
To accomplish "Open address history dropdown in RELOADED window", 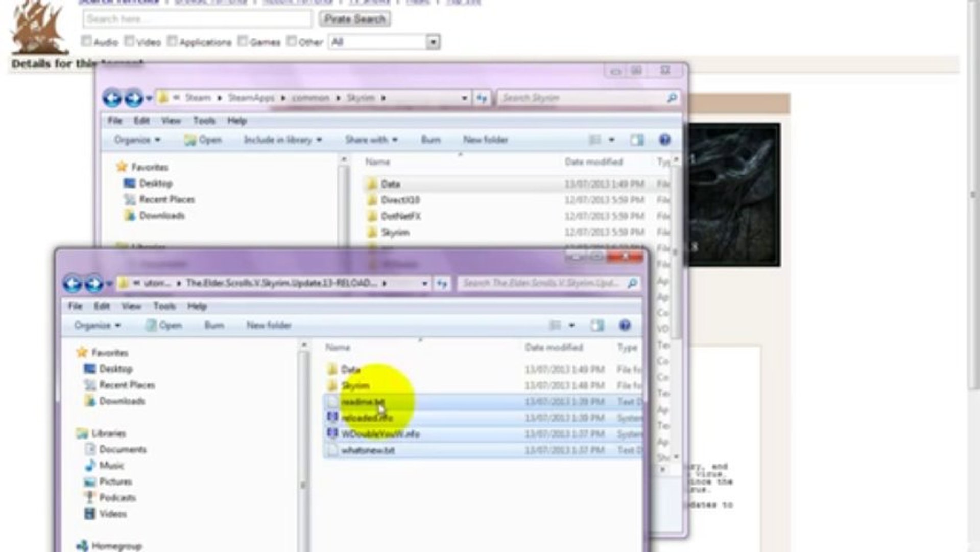I will point(424,283).
